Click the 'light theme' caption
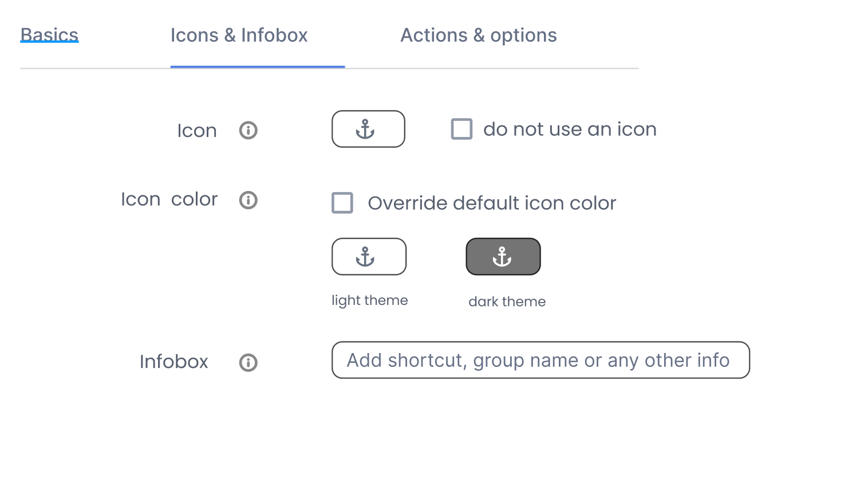868x486 pixels. (x=369, y=300)
